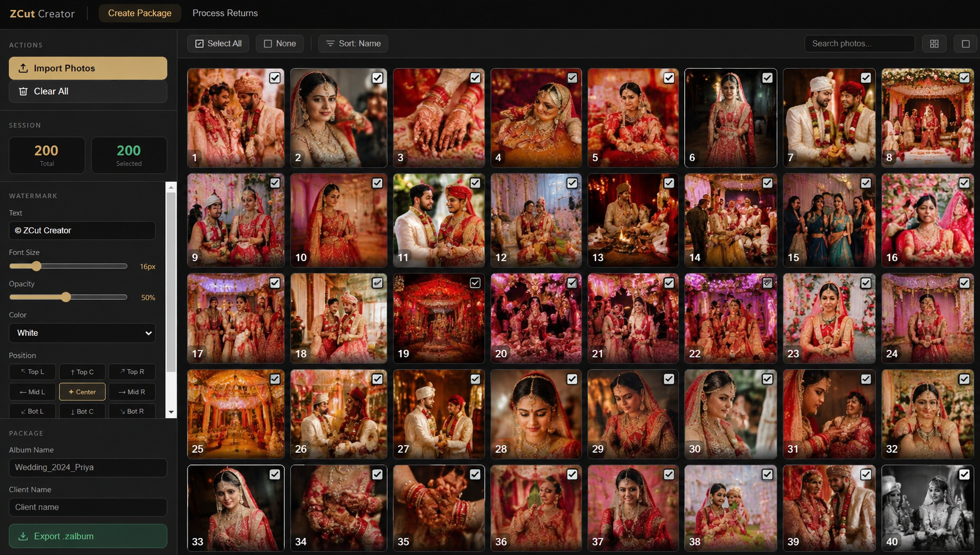Toggle the checkbox on photo 13
This screenshot has height=555, width=980.
(669, 183)
